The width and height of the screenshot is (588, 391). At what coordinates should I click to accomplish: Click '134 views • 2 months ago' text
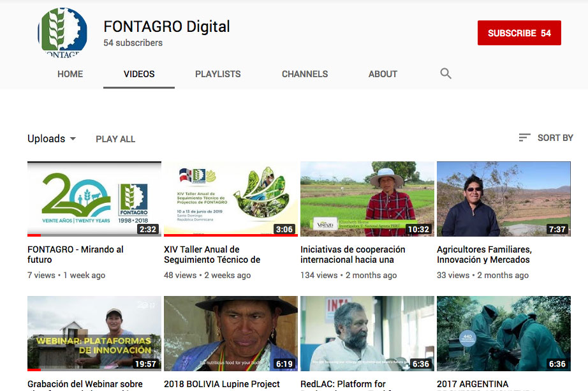[x=348, y=275]
